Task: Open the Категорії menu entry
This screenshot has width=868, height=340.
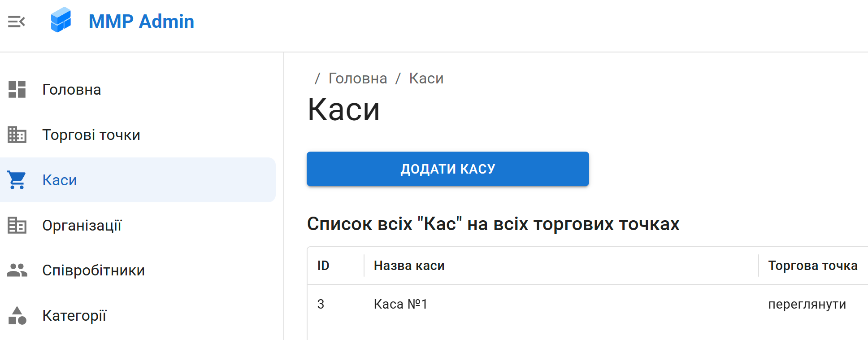Action: tap(74, 316)
